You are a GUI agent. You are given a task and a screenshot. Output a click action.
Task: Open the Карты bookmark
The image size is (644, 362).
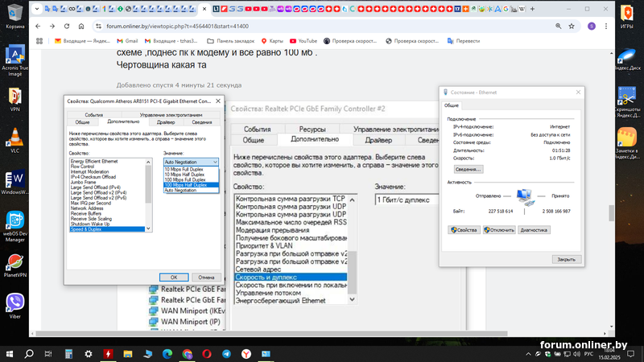272,41
